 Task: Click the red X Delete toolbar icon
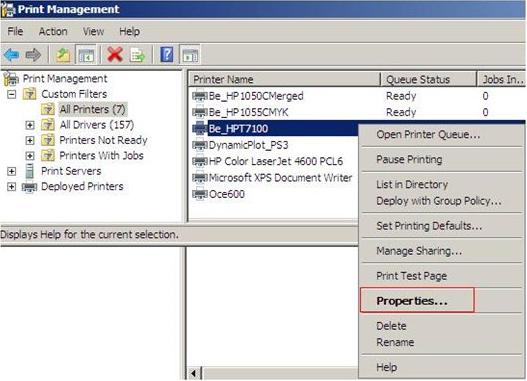coord(115,55)
